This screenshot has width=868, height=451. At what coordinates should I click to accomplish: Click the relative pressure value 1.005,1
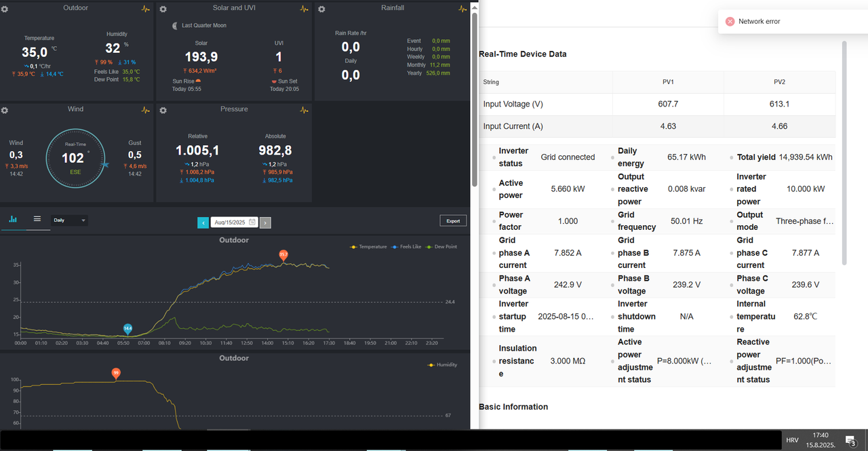tap(197, 151)
